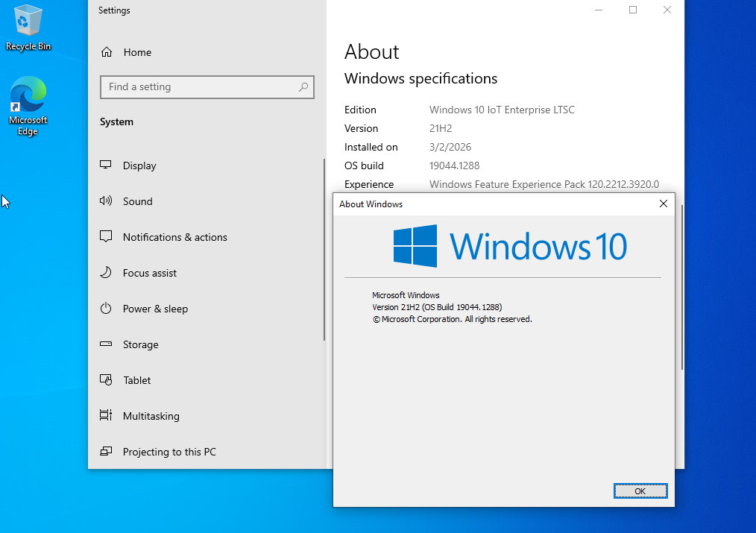
Task: Click the Find a setting search field
Action: pyautogui.click(x=207, y=86)
